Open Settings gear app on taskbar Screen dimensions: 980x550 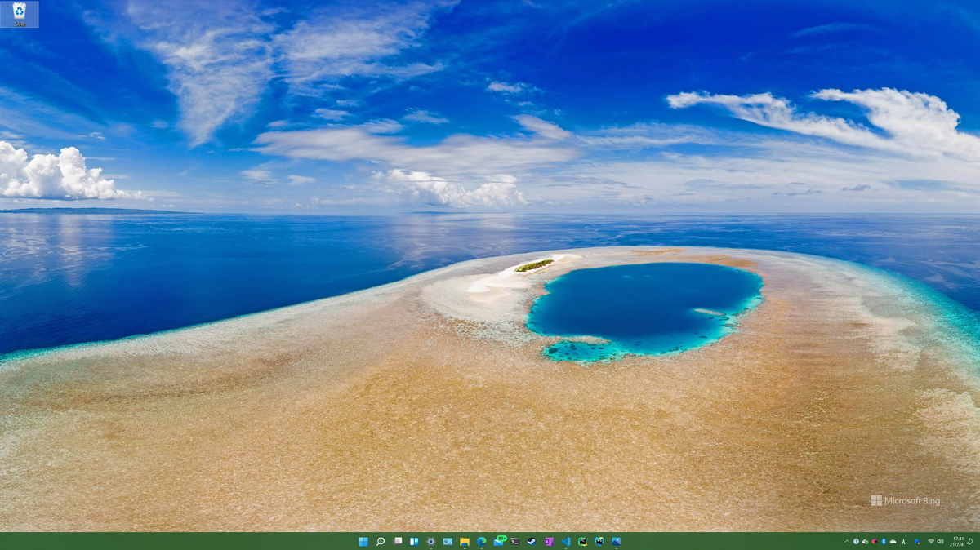[431, 541]
